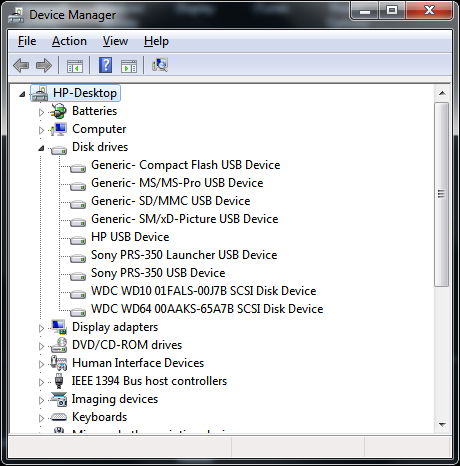Select the HP USB Device entry

130,237
